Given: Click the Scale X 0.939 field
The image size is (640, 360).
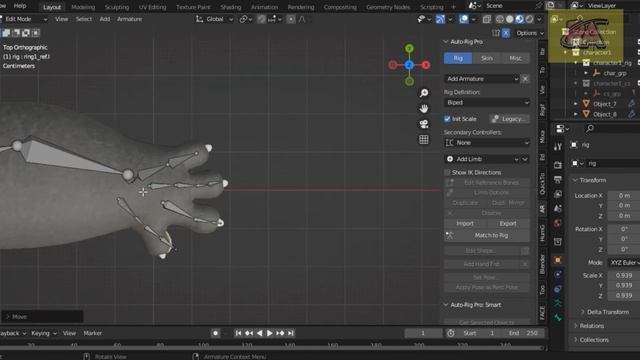Looking at the screenshot, I should click(x=624, y=276).
